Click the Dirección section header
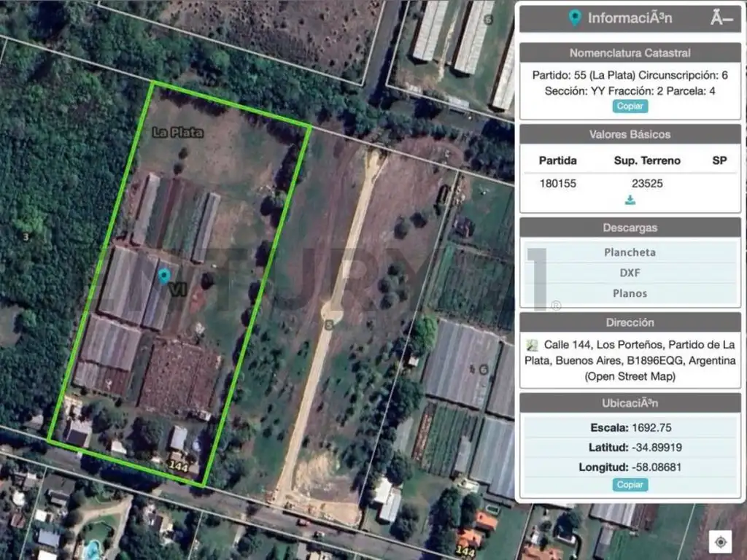The height and width of the screenshot is (560, 747). click(x=630, y=322)
